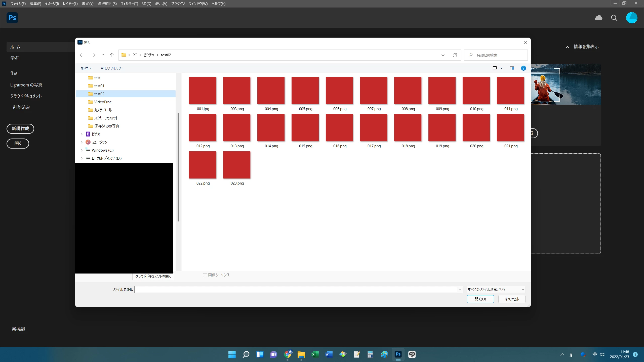Open the file format filter dropdown

click(496, 290)
